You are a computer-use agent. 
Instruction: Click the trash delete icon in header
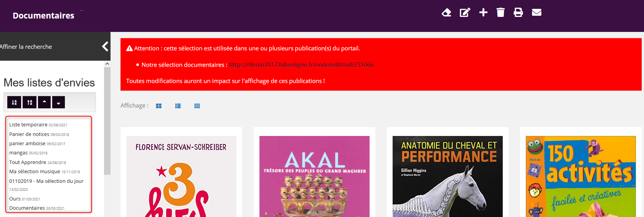[x=500, y=12]
